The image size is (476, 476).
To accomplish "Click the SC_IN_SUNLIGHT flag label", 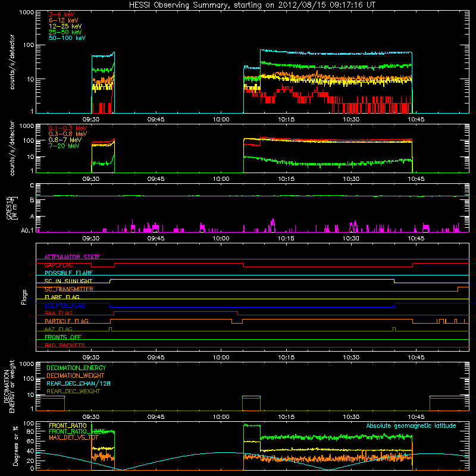I will click(x=68, y=281).
